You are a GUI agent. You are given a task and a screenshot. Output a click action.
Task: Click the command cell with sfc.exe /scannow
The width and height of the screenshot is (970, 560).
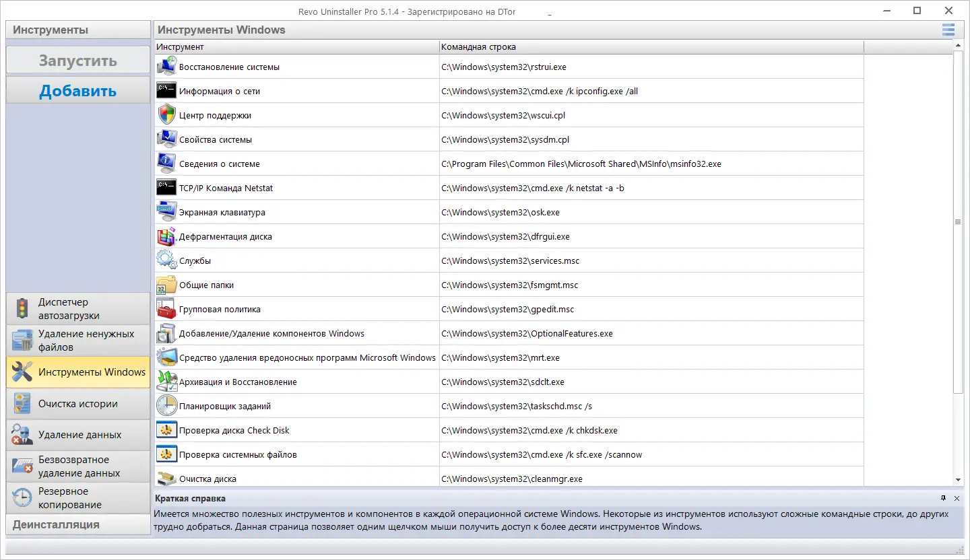coord(651,454)
